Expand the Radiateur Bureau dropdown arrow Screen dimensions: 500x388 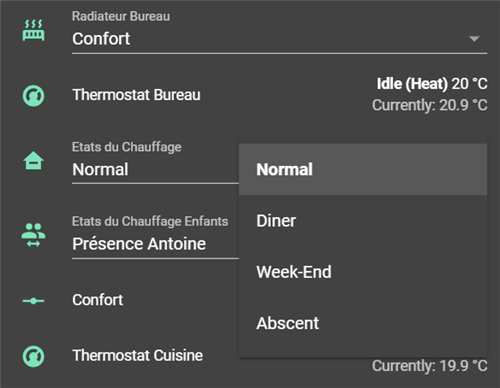click(474, 39)
